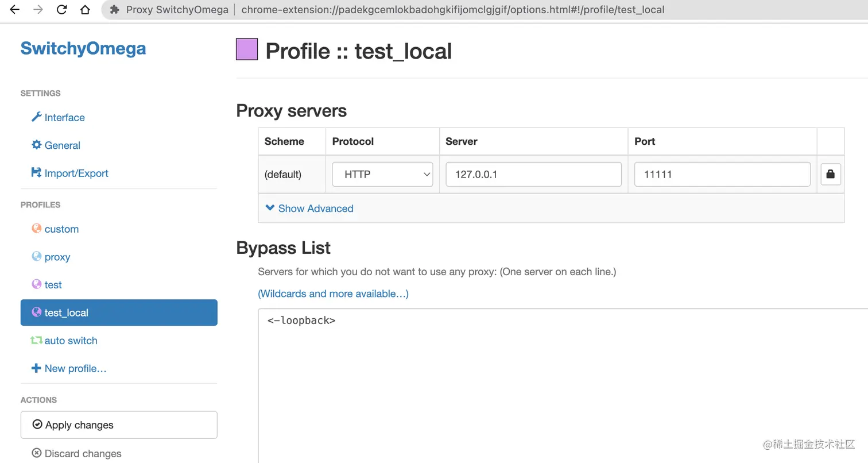Click the Apply changes button
The image size is (868, 463).
click(x=119, y=425)
